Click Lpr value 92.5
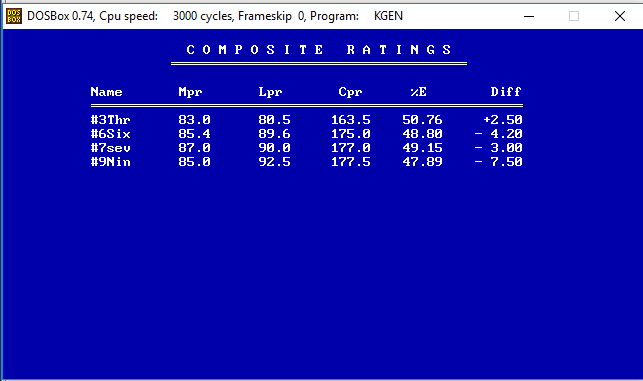The height and width of the screenshot is (381, 643). point(274,162)
